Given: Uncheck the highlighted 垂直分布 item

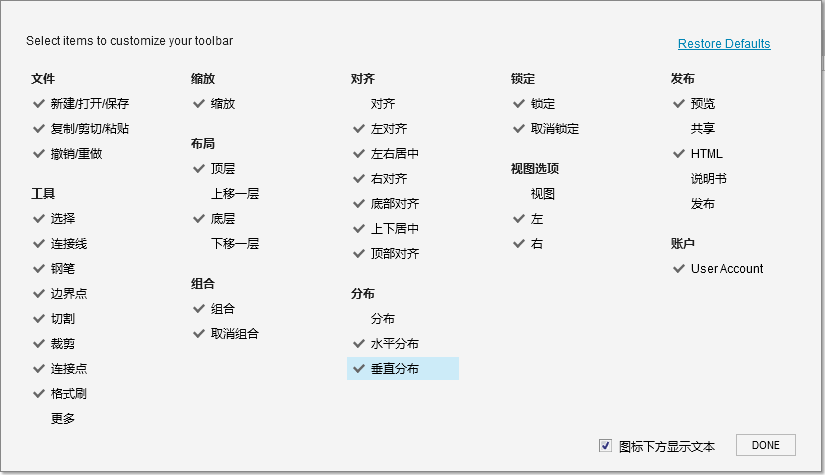Looking at the screenshot, I should tap(395, 369).
